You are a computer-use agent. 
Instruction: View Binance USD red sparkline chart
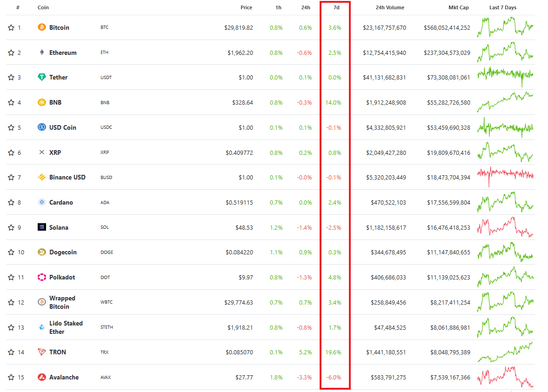click(505, 176)
